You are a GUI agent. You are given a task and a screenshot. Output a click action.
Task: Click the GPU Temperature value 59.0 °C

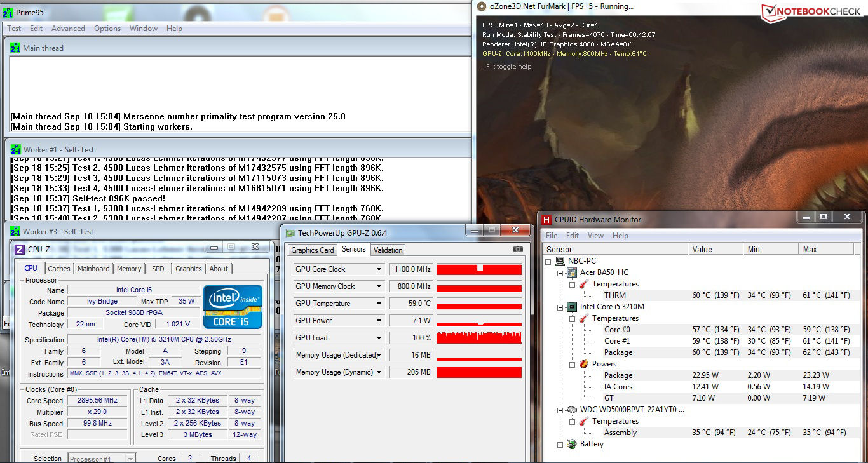[410, 304]
